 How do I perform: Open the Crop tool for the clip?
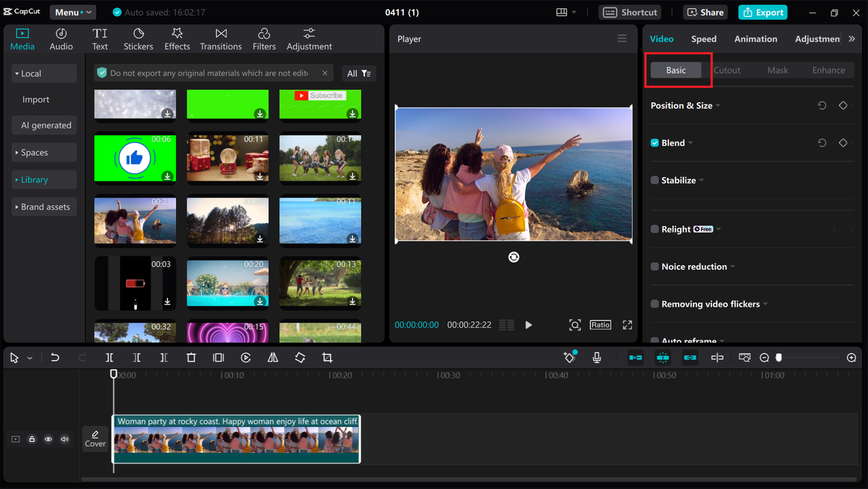point(327,357)
